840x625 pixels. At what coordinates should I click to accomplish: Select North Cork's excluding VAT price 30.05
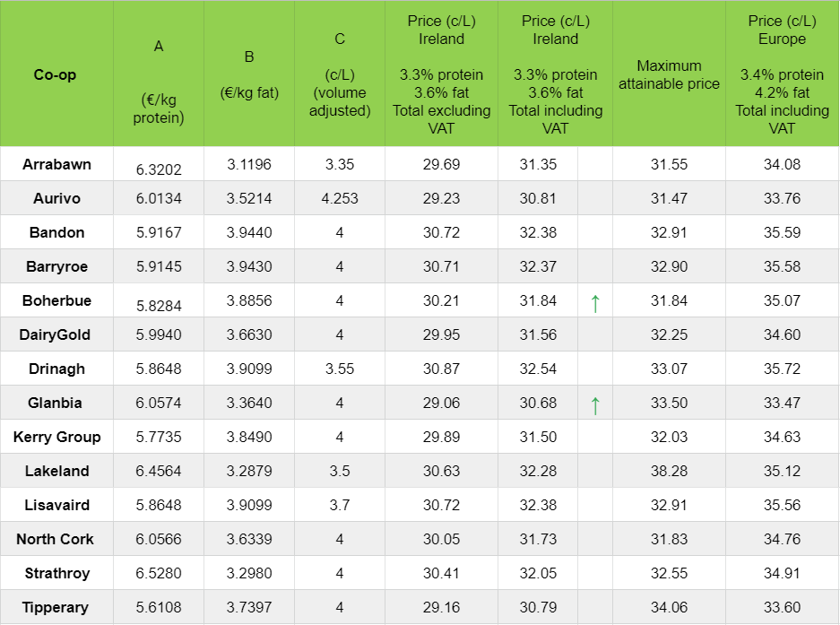coord(441,539)
